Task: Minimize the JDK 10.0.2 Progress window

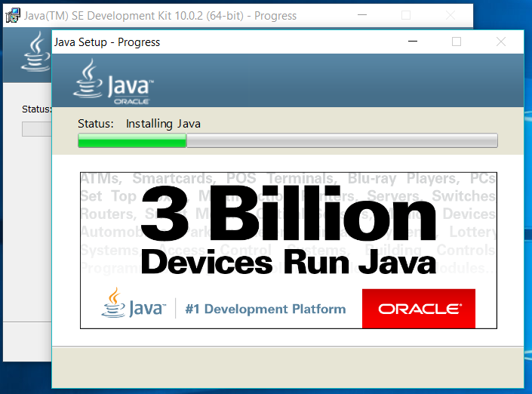Action: click(x=362, y=15)
